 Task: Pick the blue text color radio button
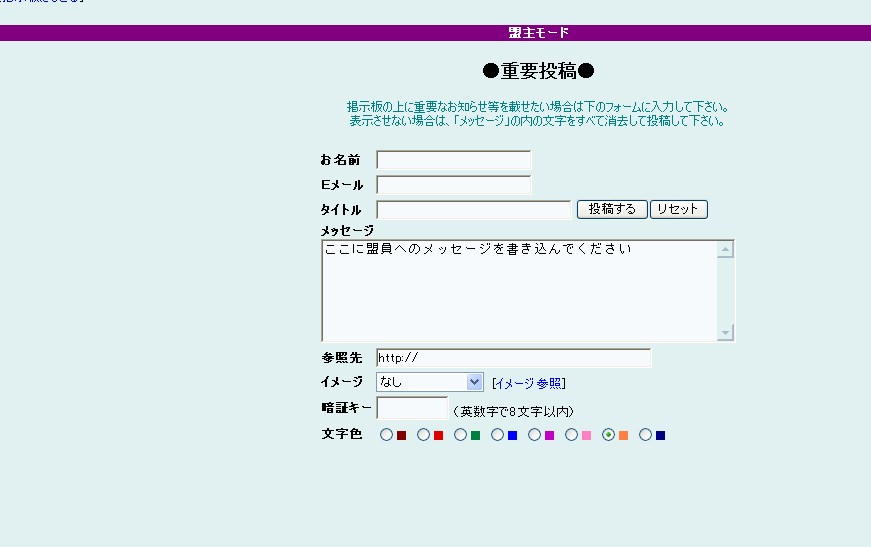pos(497,435)
